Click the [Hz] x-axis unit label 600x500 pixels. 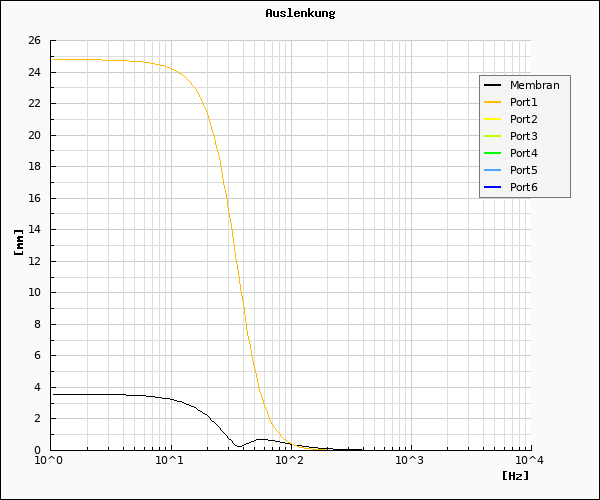click(515, 476)
